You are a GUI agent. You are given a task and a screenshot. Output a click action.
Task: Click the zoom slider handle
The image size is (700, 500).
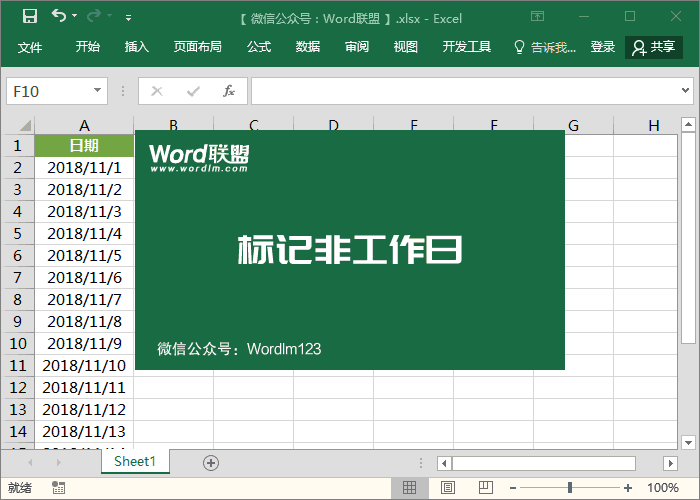tap(570, 488)
